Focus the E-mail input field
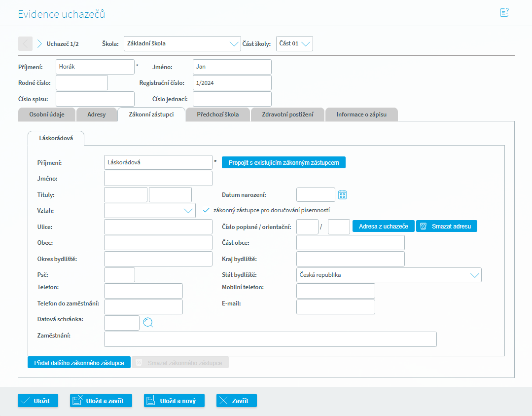Viewport: 532px width, 416px height. [335, 307]
